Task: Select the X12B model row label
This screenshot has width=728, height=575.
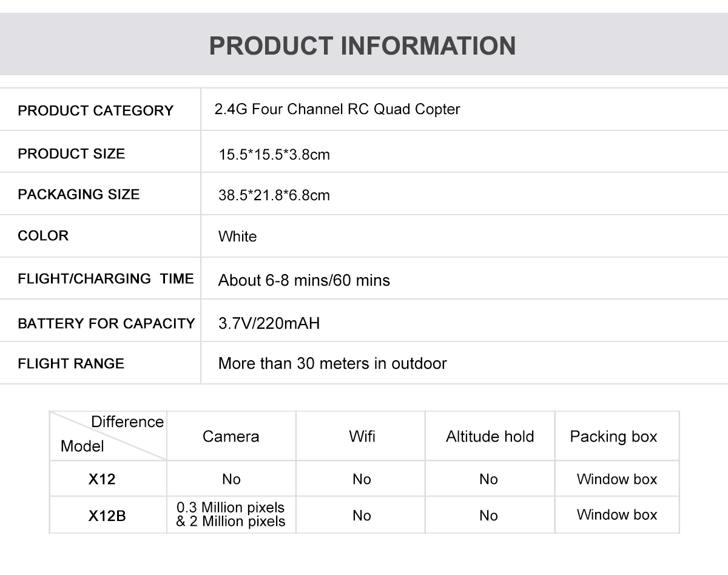Action: (x=107, y=516)
